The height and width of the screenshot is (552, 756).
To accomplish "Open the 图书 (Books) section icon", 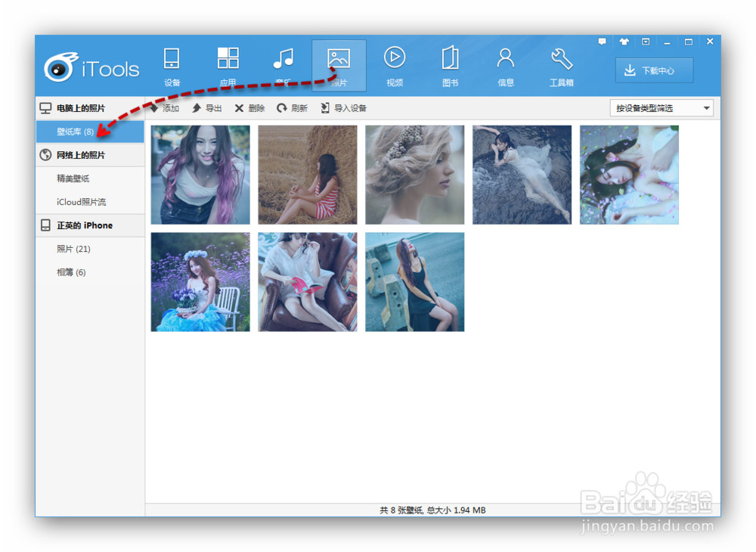I will point(450,65).
